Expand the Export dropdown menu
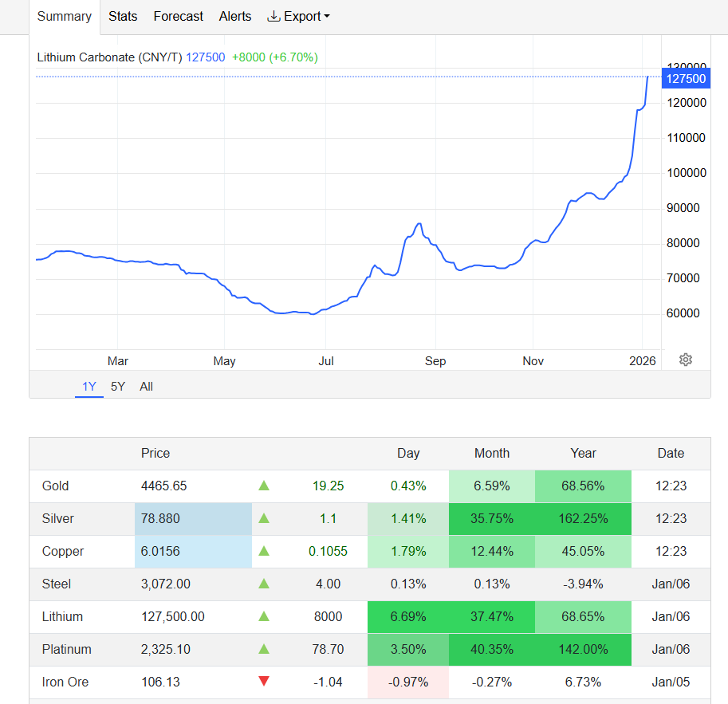Viewport: 728px width, 704px height. [307, 16]
